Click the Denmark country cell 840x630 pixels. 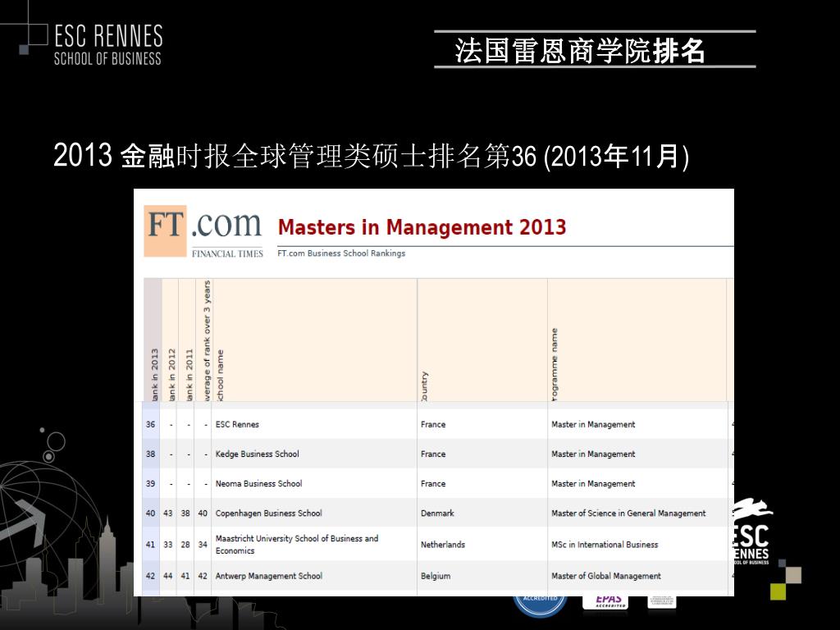tap(437, 514)
